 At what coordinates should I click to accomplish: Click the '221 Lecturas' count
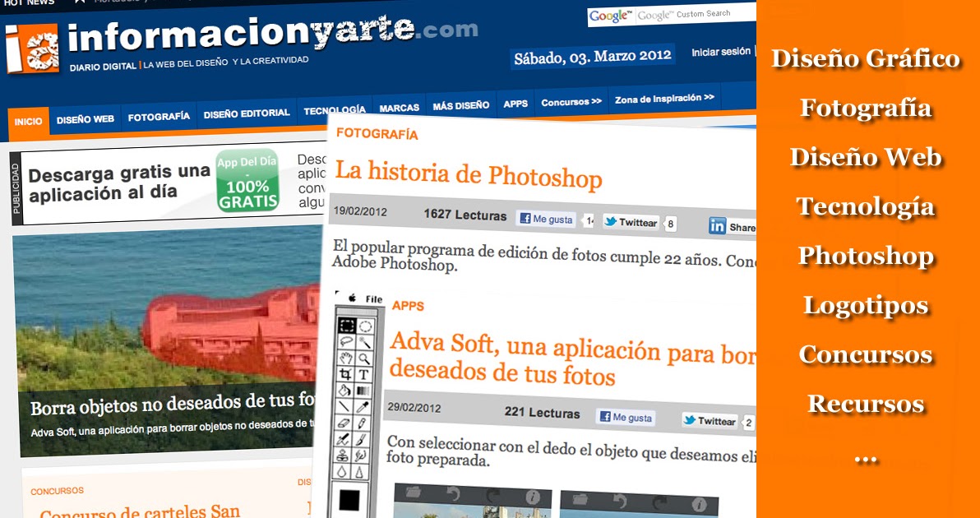tap(542, 413)
